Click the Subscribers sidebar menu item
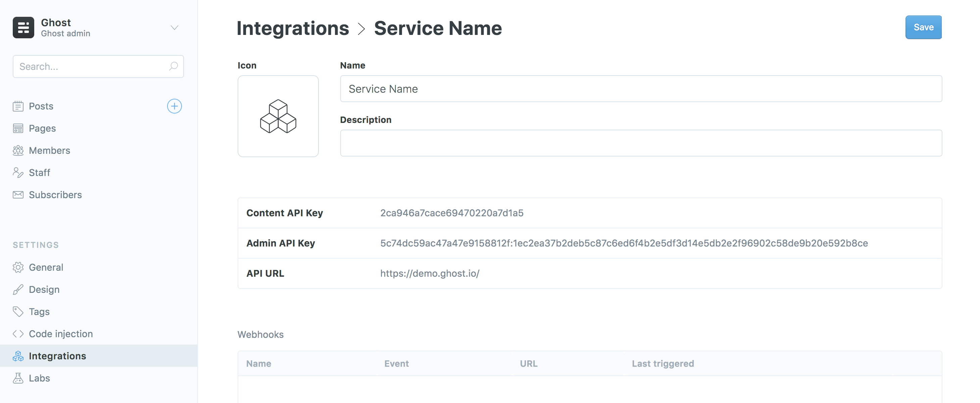The height and width of the screenshot is (403, 980). [55, 194]
